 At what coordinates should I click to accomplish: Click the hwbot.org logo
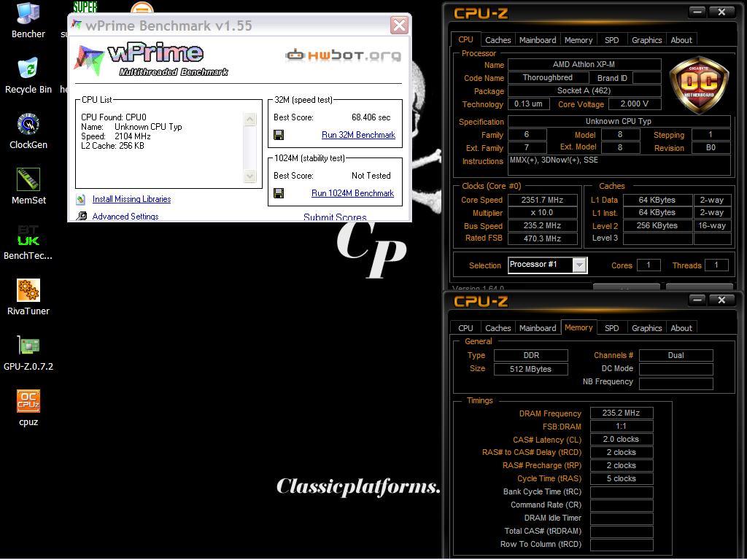click(x=343, y=55)
